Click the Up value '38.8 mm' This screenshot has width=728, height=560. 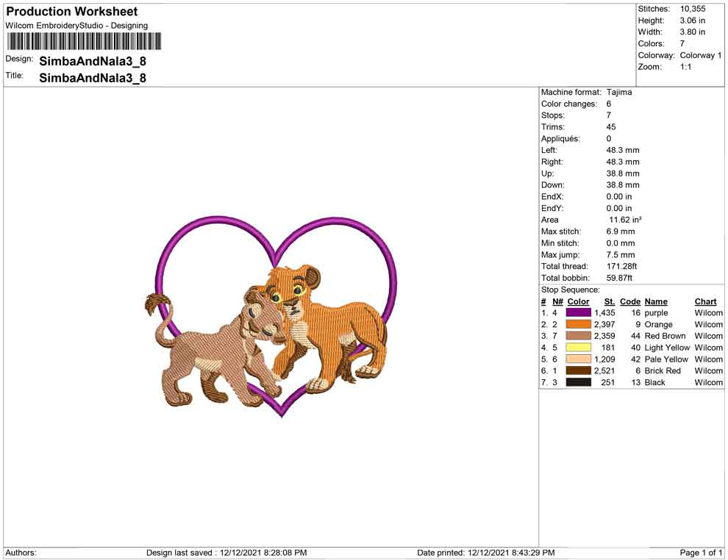[623, 173]
